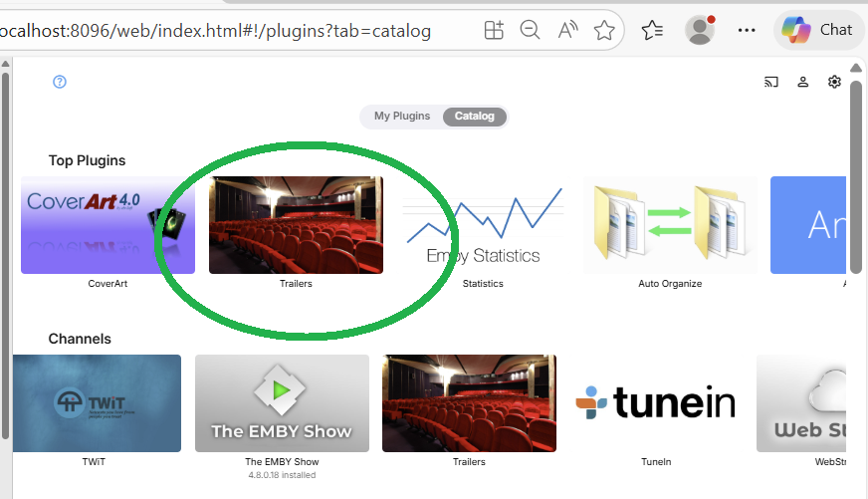
Task: Click the CoverArt label text
Action: [108, 284]
